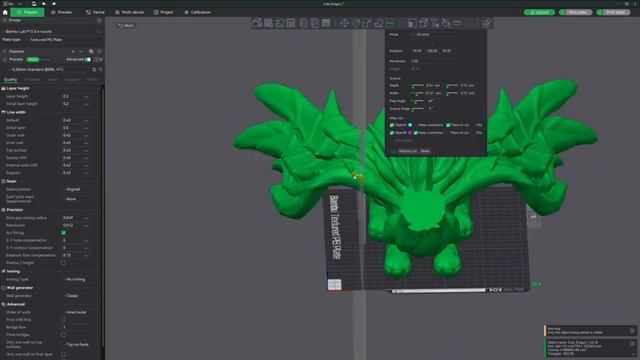
Task: Click the search icon next to the process preset
Action: coord(100,70)
